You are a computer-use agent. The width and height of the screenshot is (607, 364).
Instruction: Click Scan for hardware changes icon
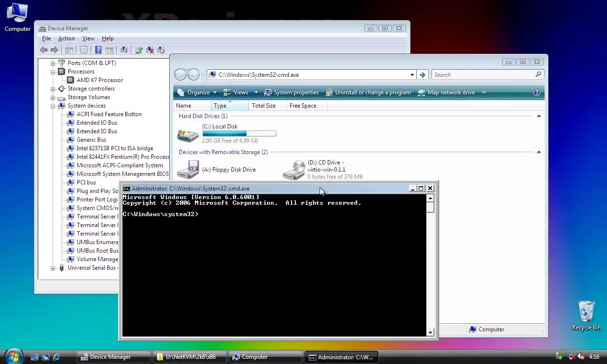124,50
